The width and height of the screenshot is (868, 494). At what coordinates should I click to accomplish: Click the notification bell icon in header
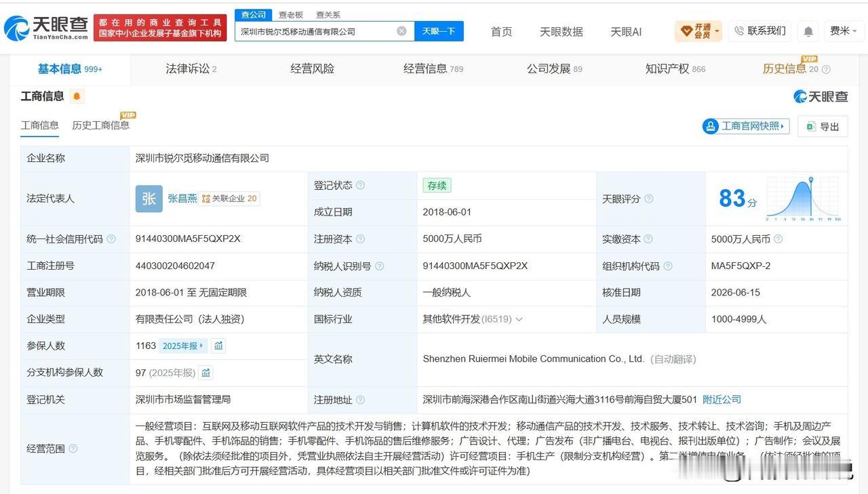click(x=808, y=31)
